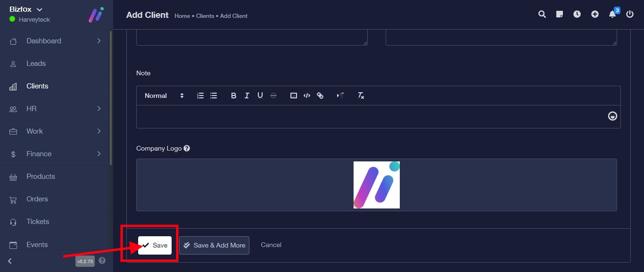Open sticky notes from top bar
The width and height of the screenshot is (644, 272).
560,15
